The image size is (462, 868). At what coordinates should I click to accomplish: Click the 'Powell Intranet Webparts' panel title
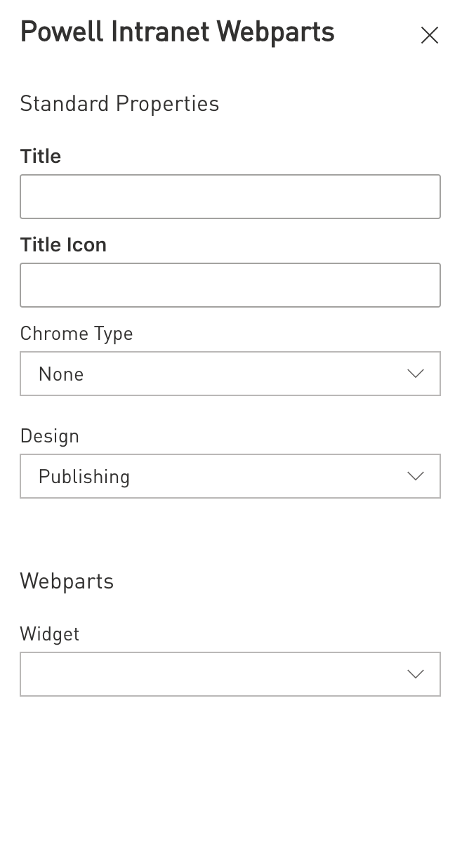tap(177, 32)
